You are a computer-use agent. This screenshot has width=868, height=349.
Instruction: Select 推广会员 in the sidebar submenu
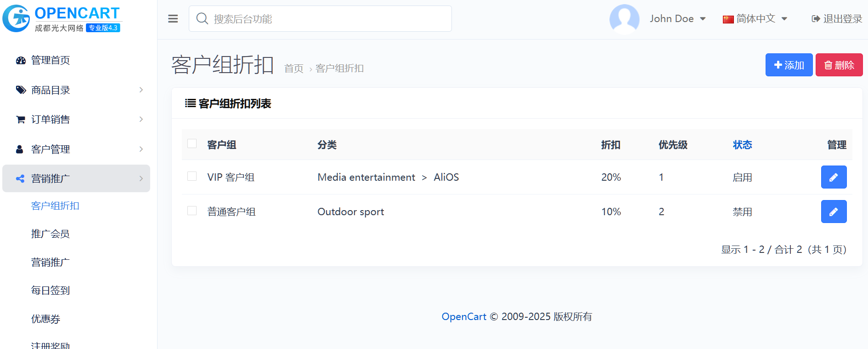pos(50,234)
